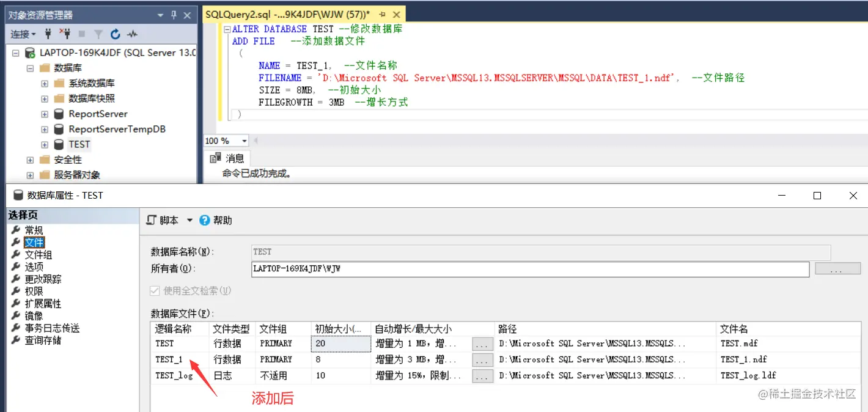Screen dimensions: 868x412
Task: Click the ReportServer database cylinder icon
Action: 59,114
